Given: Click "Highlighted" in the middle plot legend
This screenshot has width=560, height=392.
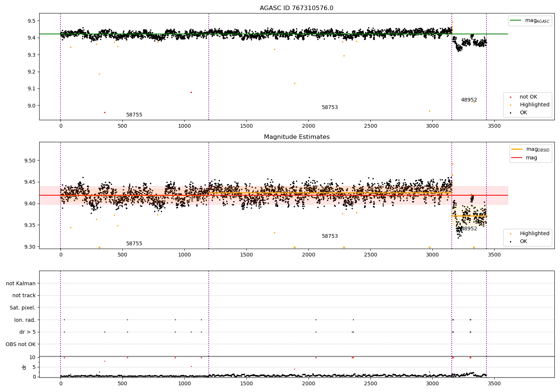Looking at the screenshot, I should (x=534, y=234).
